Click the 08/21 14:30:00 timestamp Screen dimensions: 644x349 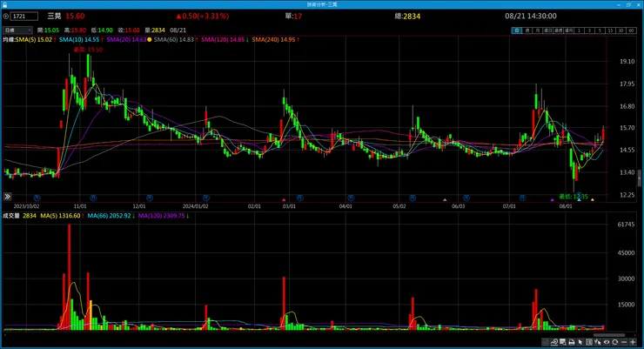pyautogui.click(x=531, y=16)
